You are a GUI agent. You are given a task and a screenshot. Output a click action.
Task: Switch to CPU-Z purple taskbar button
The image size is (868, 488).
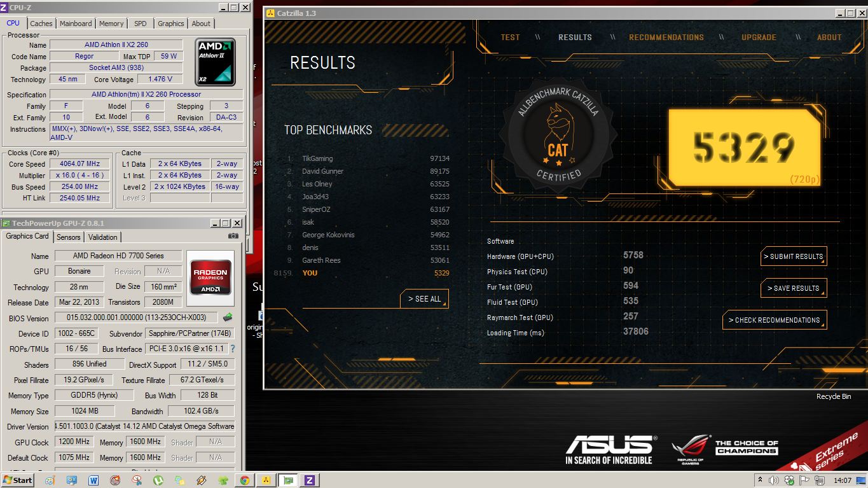point(310,480)
